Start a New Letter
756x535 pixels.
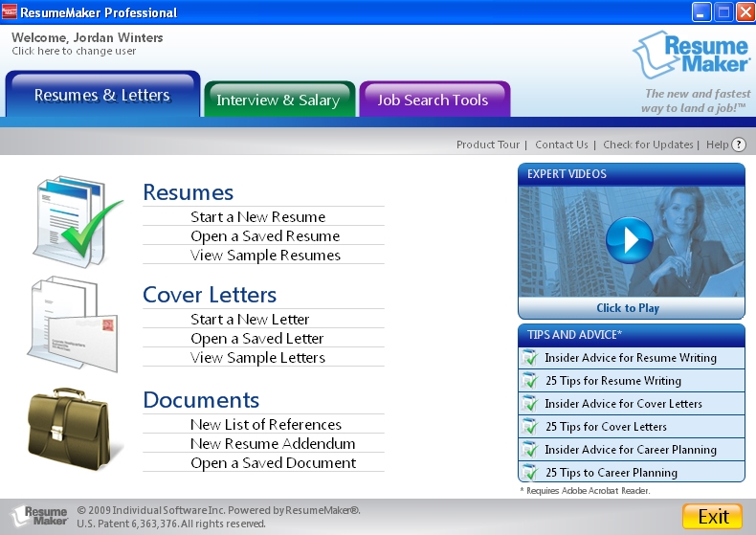pyautogui.click(x=250, y=319)
